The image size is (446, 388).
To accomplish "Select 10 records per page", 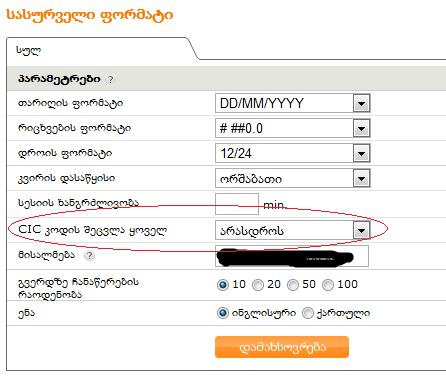I will [223, 285].
